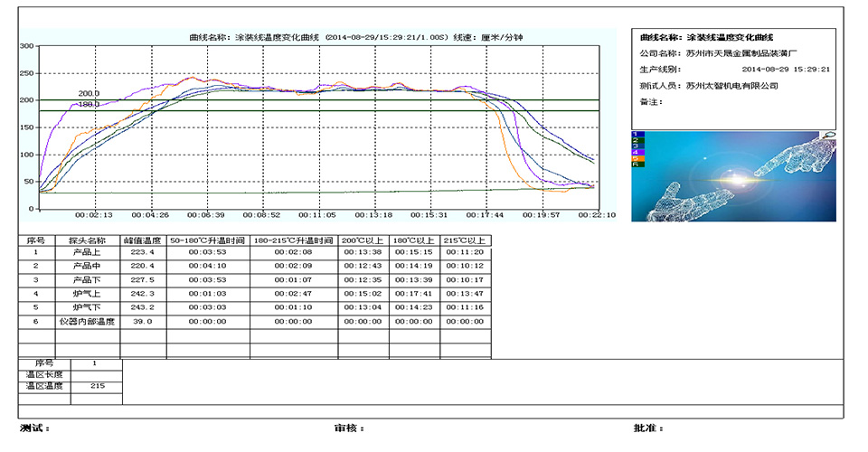Click the 备注 remarks label
The image size is (868, 452).
(x=651, y=102)
